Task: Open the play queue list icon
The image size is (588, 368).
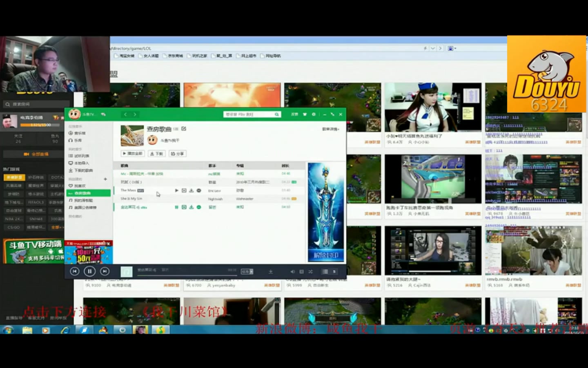Action: point(325,272)
